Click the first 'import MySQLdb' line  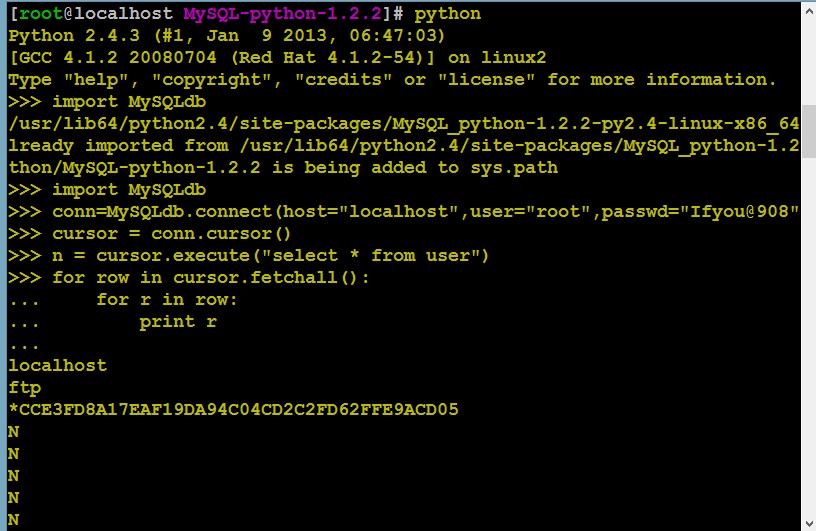pyautogui.click(x=107, y=102)
